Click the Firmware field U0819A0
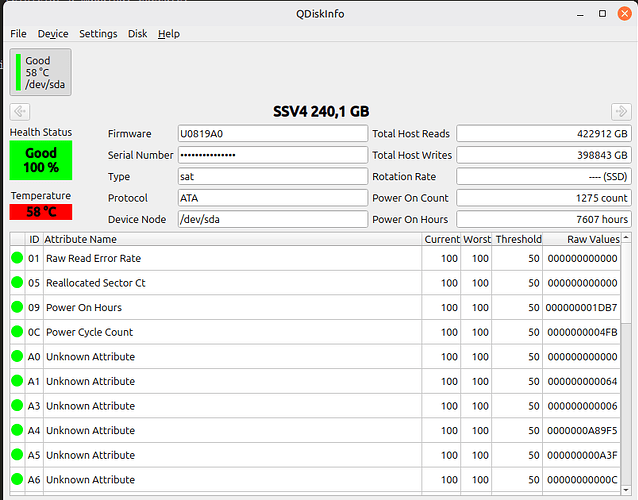Viewport: 638px width, 500px height. (x=273, y=133)
